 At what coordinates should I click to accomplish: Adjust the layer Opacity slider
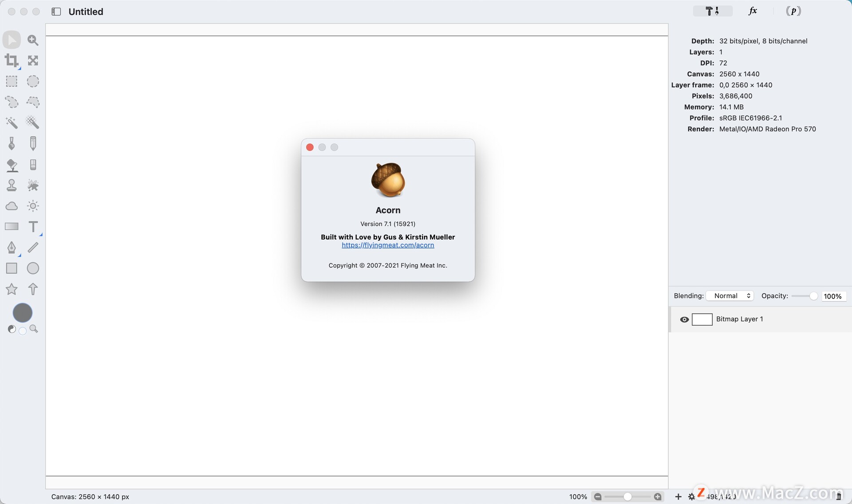pyautogui.click(x=804, y=296)
